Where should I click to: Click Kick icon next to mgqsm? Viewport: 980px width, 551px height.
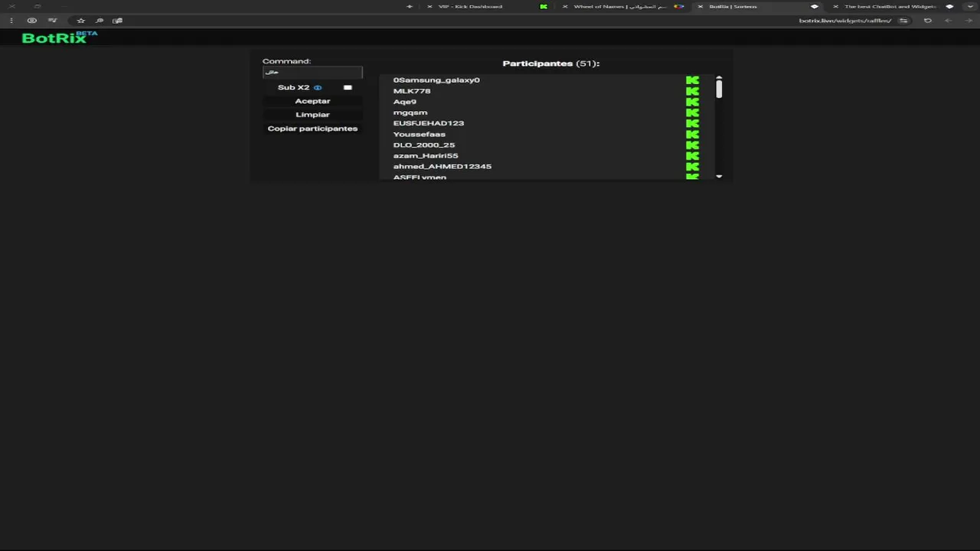point(692,112)
